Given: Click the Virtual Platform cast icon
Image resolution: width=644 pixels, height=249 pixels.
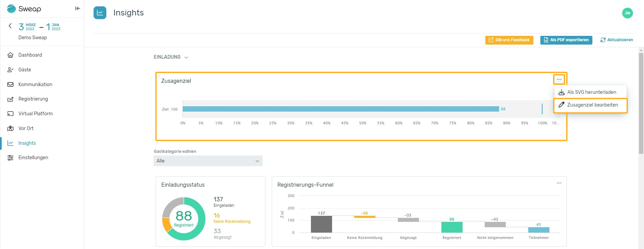Looking at the screenshot, I should 10,114.
